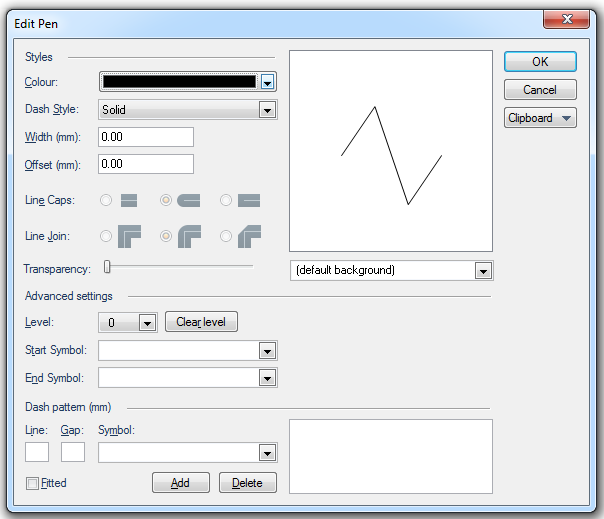The width and height of the screenshot is (604, 519).
Task: Click the mitre line join icon
Action: (x=130, y=236)
